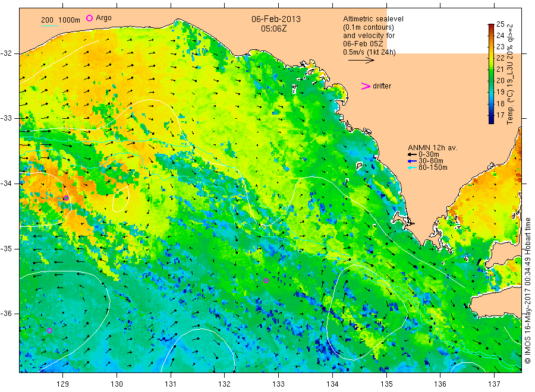Click the blue 30-80m ANMN arrow
Image resolution: width=535 pixels, height=392 pixels.
click(x=412, y=161)
